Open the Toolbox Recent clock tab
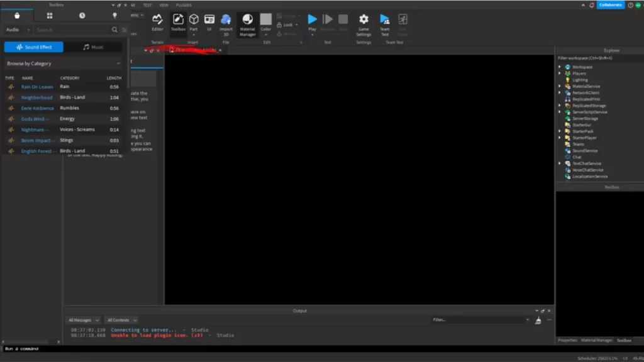This screenshot has width=644, height=362. click(82, 16)
